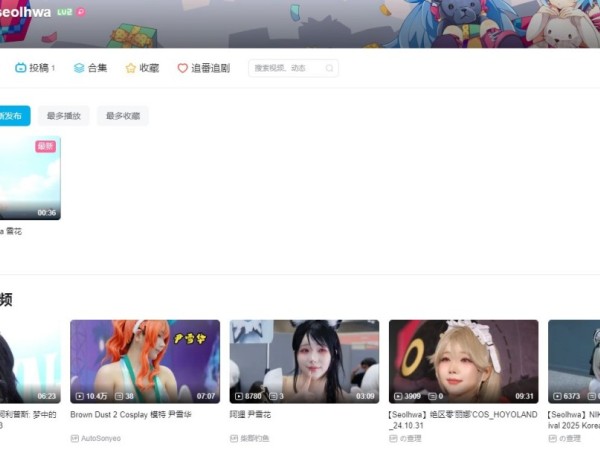The height and width of the screenshot is (450, 600).
Task: Click the play count icon showing 3909
Action: (x=398, y=396)
